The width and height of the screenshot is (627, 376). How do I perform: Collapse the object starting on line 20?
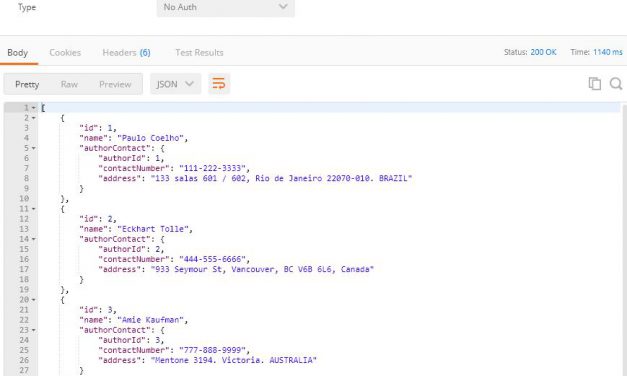(x=34, y=300)
